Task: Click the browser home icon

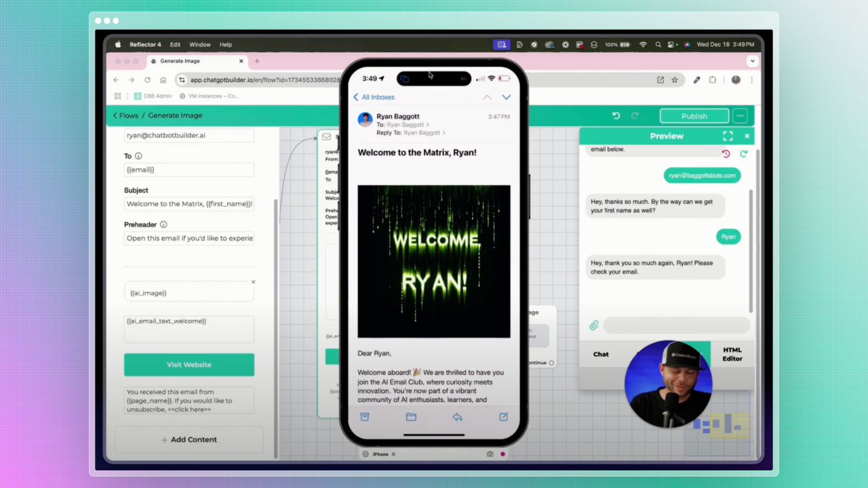Action: coord(163,80)
